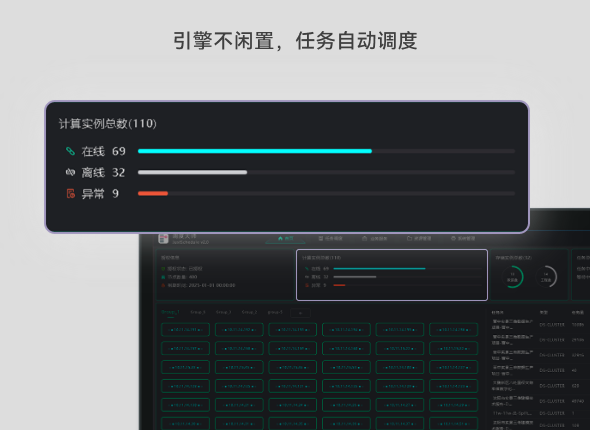590x430 pixels.
Task: Click the 计算实例总数(110) title in callout
Action: pos(108,123)
